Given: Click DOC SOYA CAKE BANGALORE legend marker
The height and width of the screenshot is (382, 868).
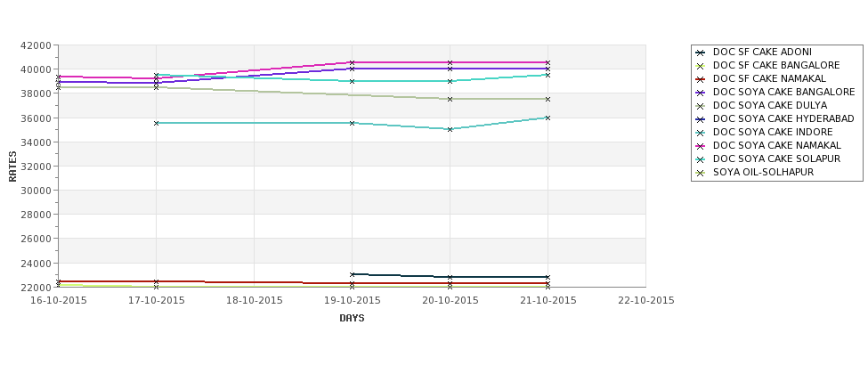Looking at the screenshot, I should coord(701,93).
